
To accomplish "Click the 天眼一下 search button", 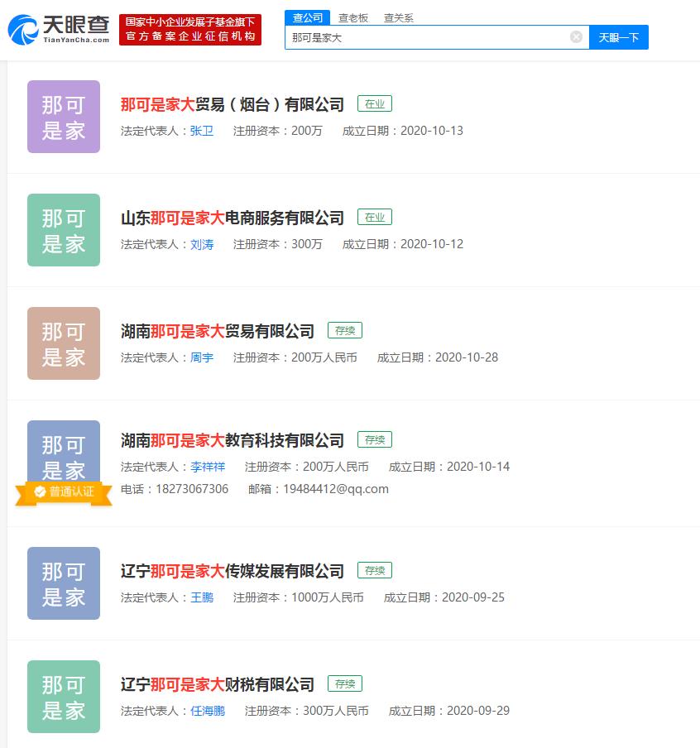I will tap(618, 37).
